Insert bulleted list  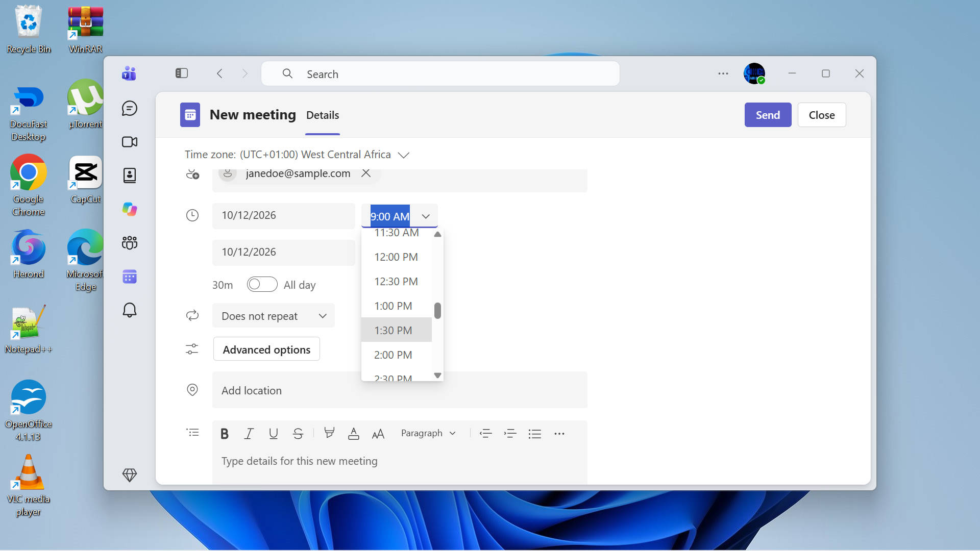pos(535,434)
